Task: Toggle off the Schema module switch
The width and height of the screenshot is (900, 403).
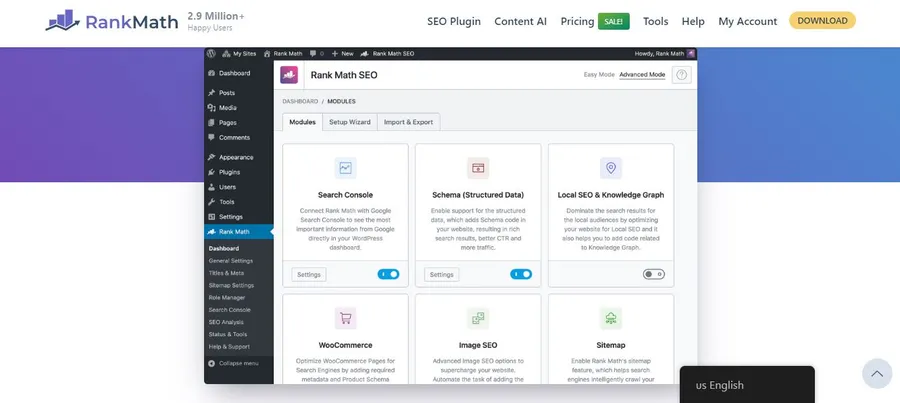Action: pos(521,274)
